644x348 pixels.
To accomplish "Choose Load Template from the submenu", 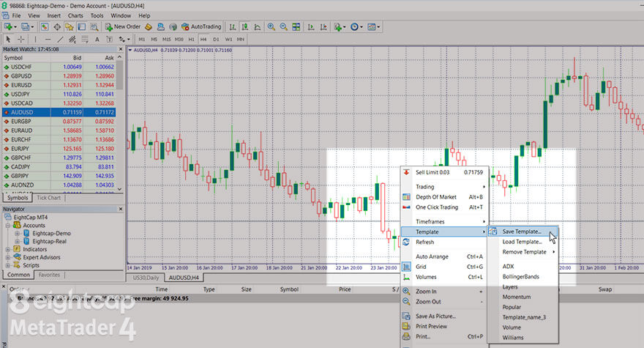I will pyautogui.click(x=523, y=242).
